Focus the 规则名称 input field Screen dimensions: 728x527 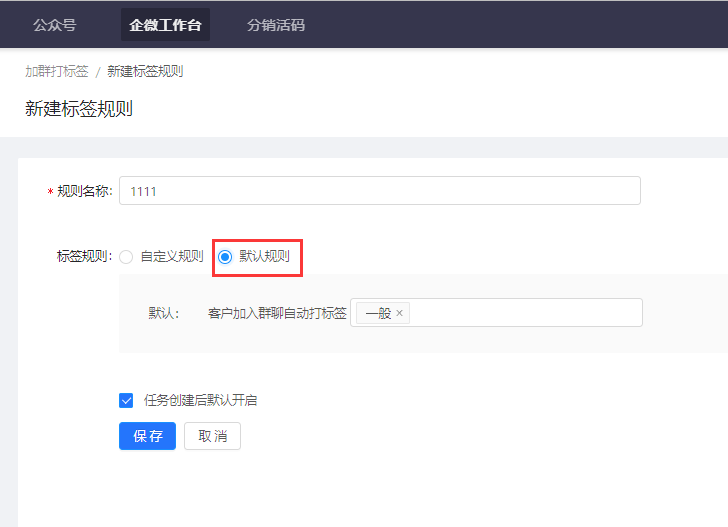click(x=380, y=190)
